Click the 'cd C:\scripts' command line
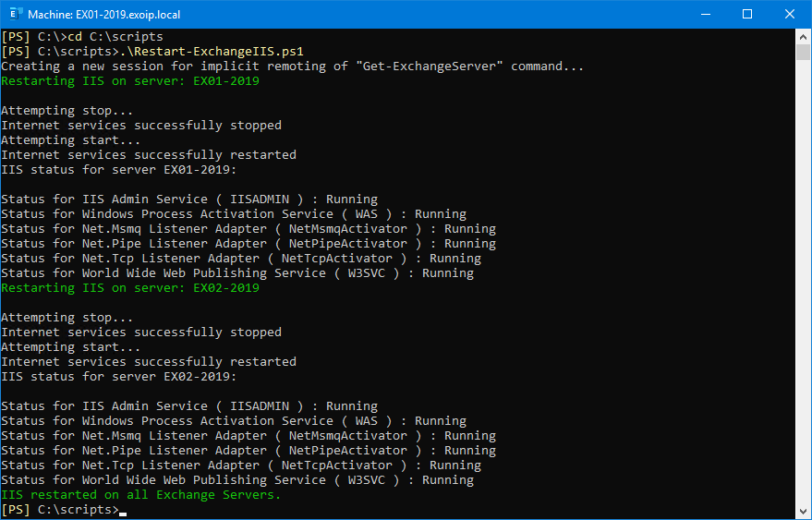 (82, 37)
